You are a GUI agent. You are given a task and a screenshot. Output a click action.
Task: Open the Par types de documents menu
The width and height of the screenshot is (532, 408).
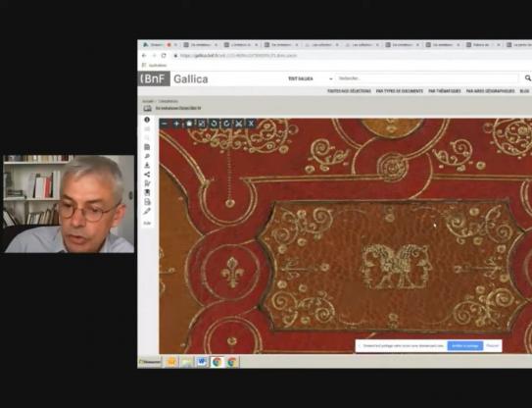[400, 91]
